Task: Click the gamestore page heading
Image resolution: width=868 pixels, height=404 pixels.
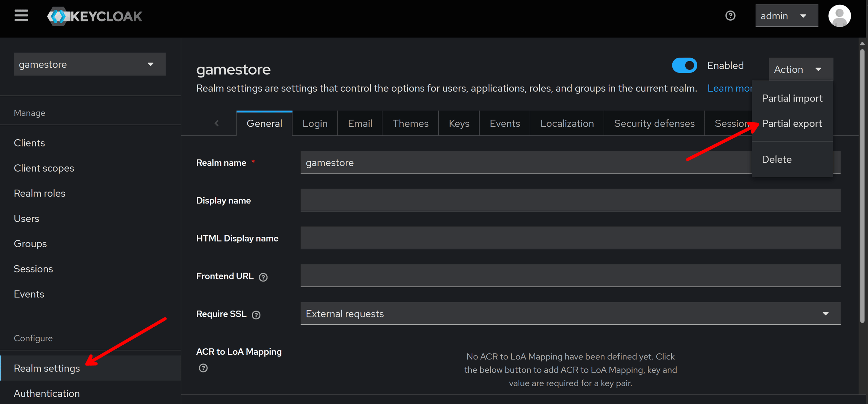Action: [233, 69]
